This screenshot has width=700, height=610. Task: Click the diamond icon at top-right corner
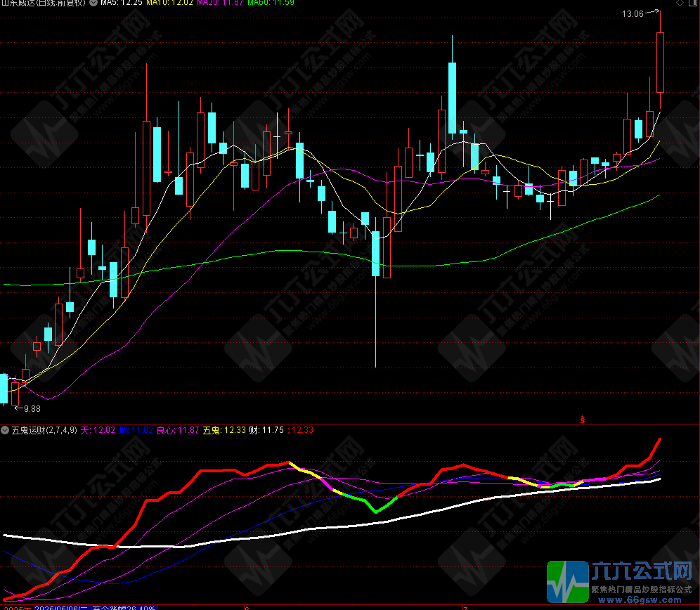678,4
